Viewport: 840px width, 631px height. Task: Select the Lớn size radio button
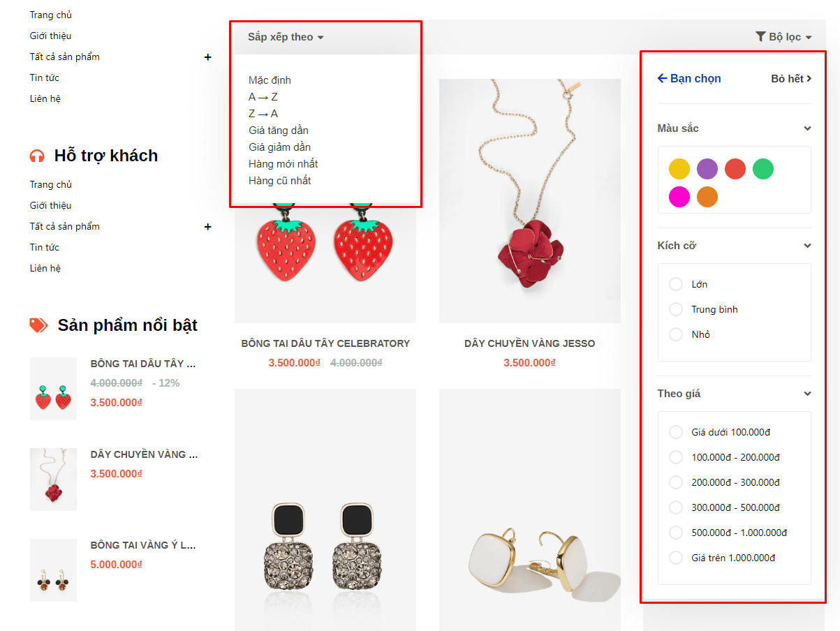pos(676,284)
